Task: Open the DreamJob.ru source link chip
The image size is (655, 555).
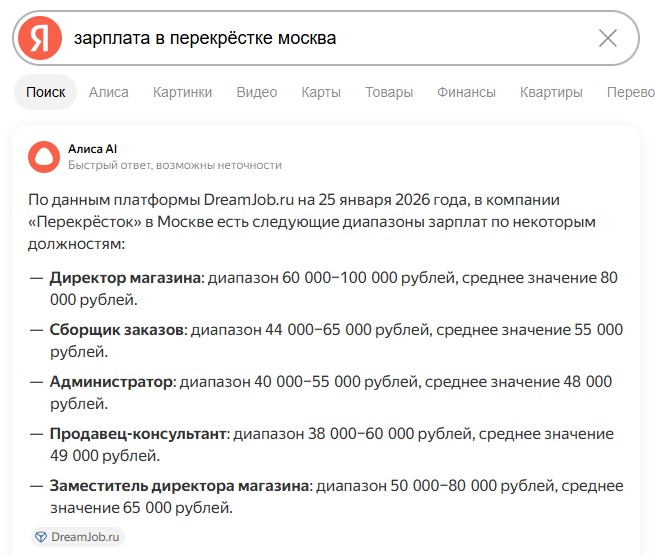Action: click(78, 537)
